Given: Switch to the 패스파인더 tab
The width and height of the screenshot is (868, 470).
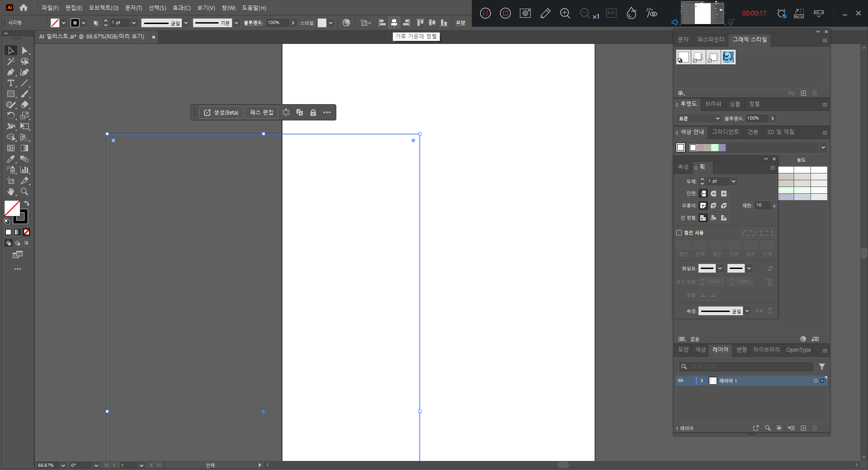Looking at the screenshot, I should (x=711, y=39).
